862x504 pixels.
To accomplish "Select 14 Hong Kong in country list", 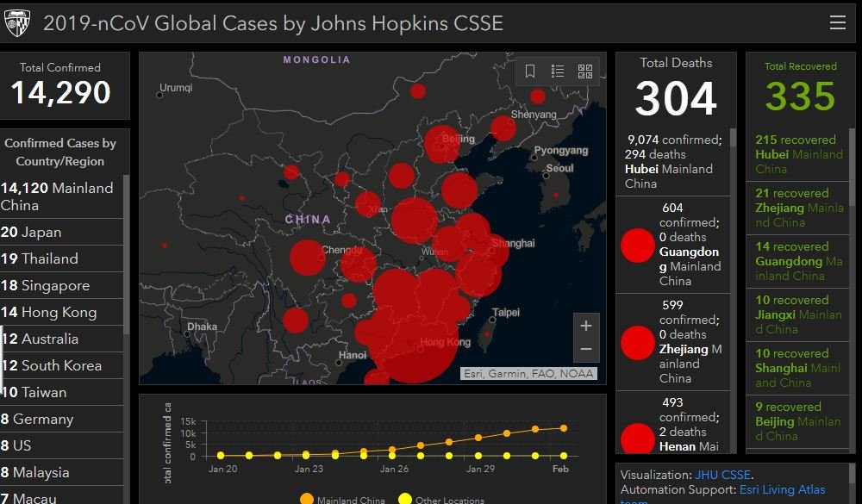I will [x=61, y=312].
